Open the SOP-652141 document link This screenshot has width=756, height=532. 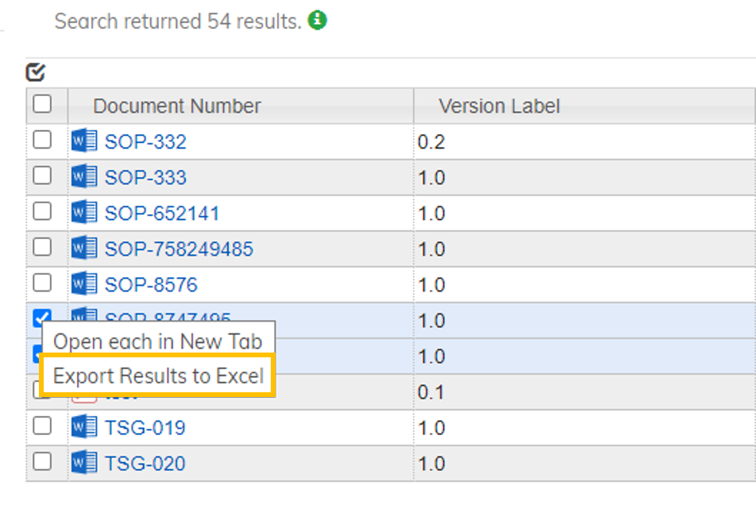pos(162,214)
